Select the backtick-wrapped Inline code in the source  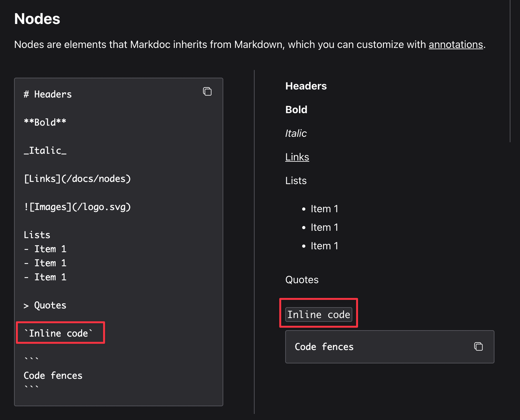click(x=60, y=333)
